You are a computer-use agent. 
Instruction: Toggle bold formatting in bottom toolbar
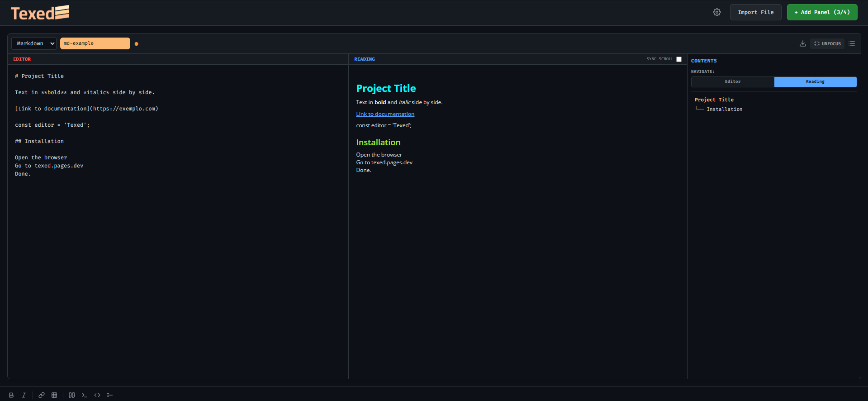coord(11,395)
